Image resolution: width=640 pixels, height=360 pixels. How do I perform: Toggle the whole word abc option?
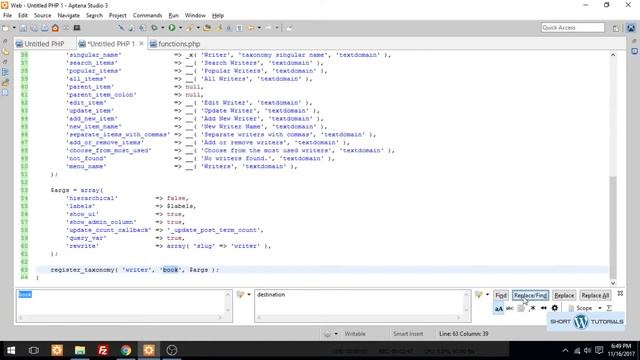pyautogui.click(x=510, y=308)
